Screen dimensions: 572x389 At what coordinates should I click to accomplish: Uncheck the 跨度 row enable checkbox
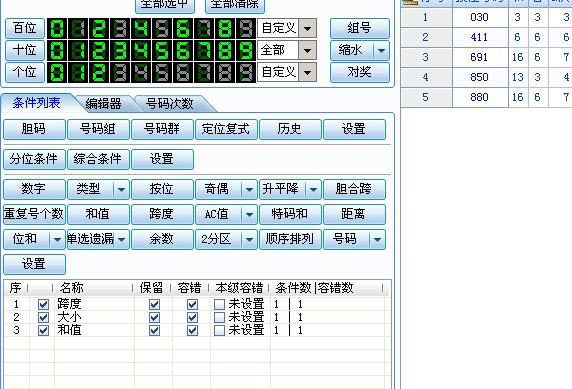pyautogui.click(x=43, y=304)
